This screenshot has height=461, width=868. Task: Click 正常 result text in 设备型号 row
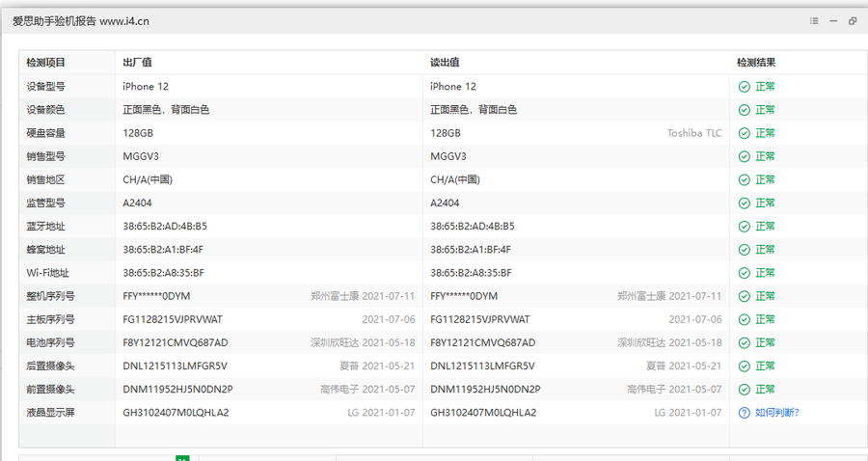pyautogui.click(x=765, y=87)
